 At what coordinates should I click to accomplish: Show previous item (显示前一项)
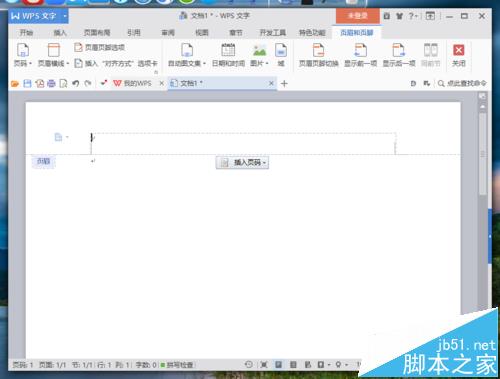click(360, 55)
